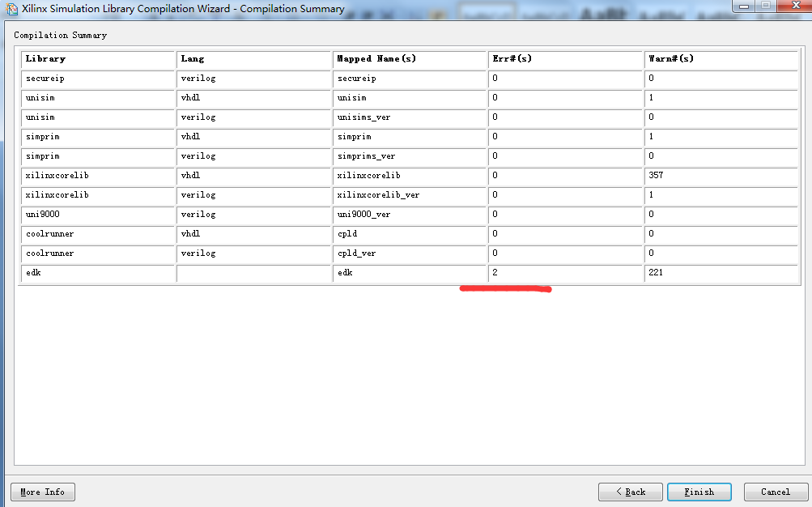812x507 pixels.
Task: Go back with the Back button
Action: [x=630, y=492]
